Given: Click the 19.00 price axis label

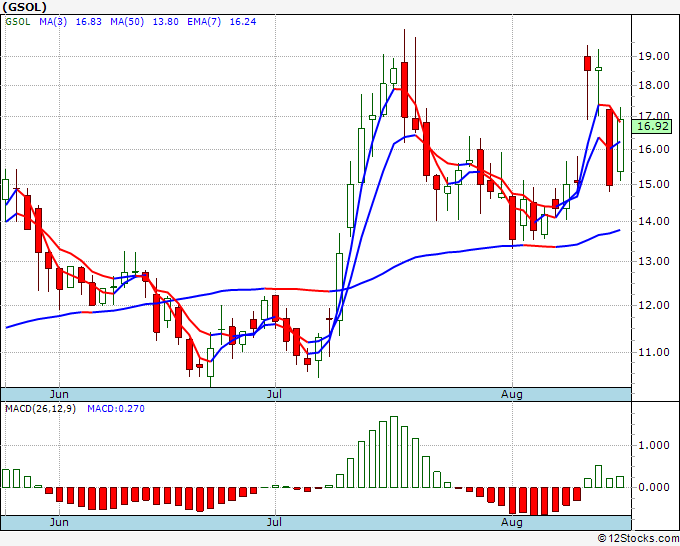Looking at the screenshot, I should tap(653, 56).
